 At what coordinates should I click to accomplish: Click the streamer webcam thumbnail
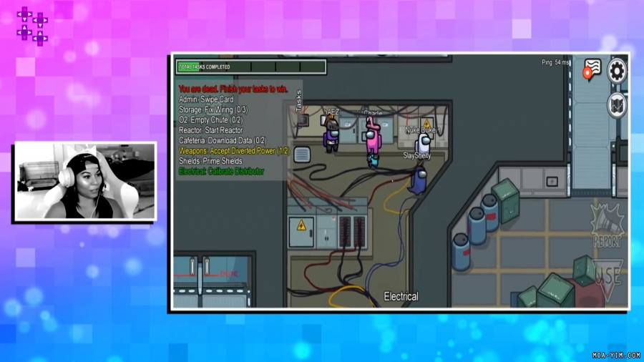point(85,182)
